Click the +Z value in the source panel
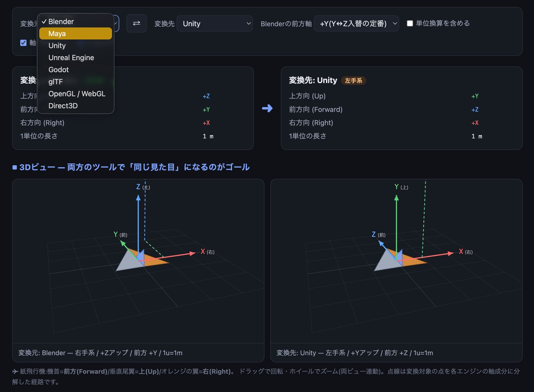 (x=206, y=96)
